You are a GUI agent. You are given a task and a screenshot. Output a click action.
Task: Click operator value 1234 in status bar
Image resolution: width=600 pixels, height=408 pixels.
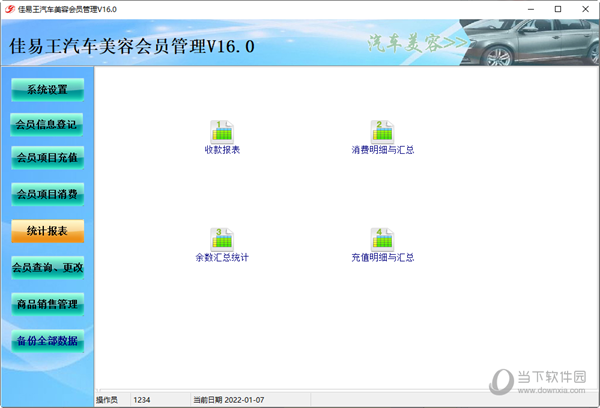point(142,400)
